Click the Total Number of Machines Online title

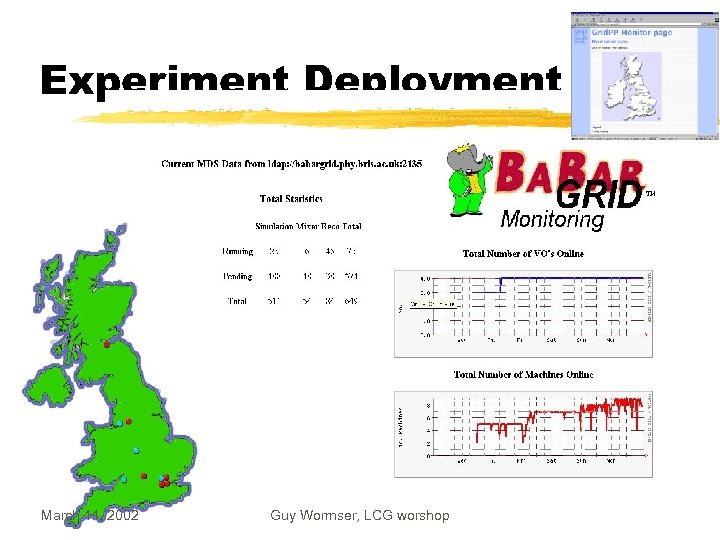click(x=523, y=375)
